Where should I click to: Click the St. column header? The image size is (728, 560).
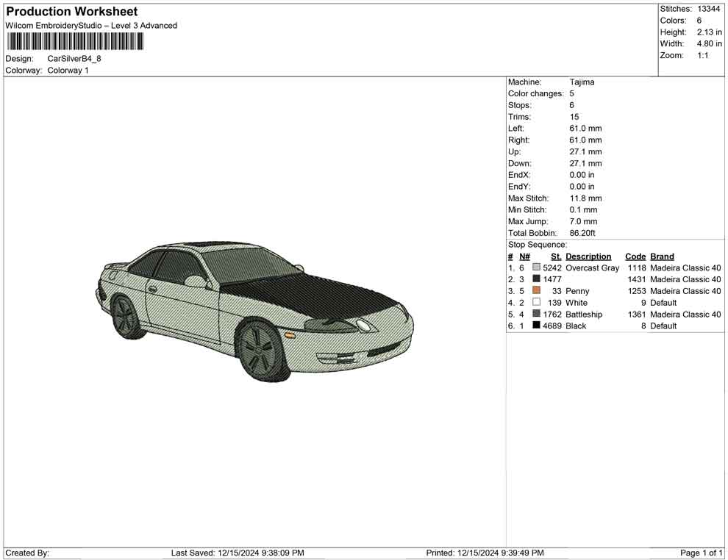[x=555, y=256]
